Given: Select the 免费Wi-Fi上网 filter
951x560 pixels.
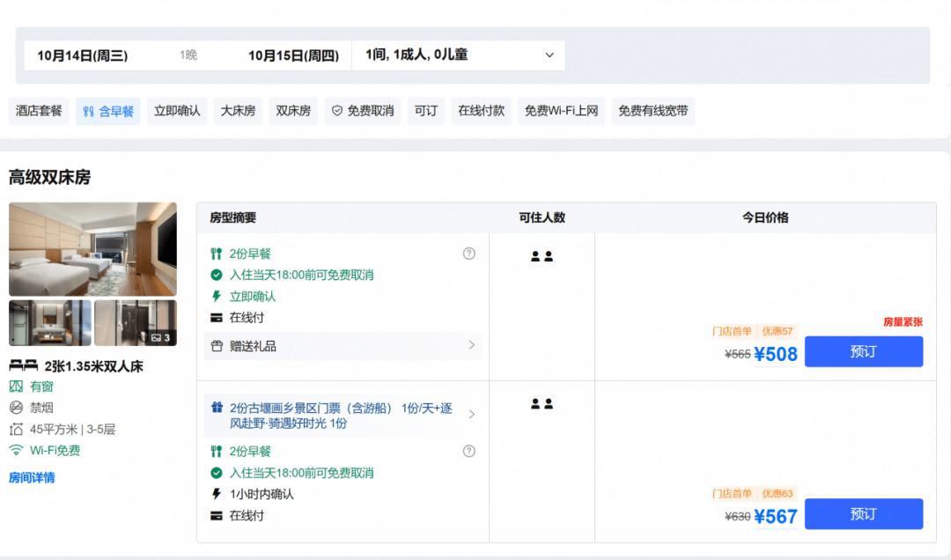Looking at the screenshot, I should coord(561,111).
